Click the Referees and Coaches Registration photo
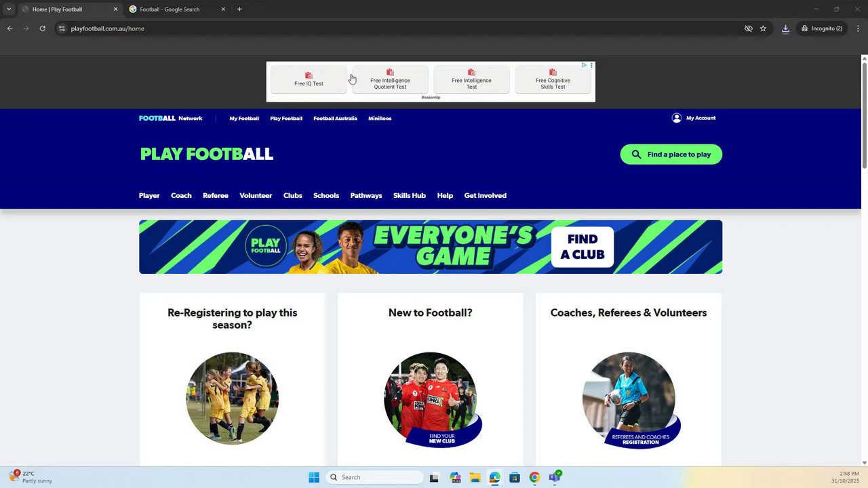 point(631,400)
